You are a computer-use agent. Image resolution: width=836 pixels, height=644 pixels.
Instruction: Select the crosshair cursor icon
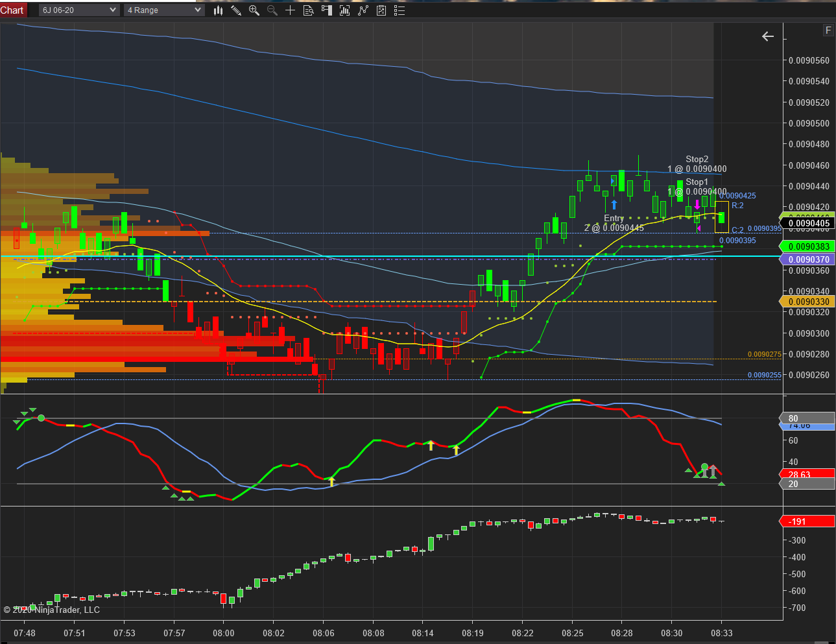pyautogui.click(x=291, y=10)
